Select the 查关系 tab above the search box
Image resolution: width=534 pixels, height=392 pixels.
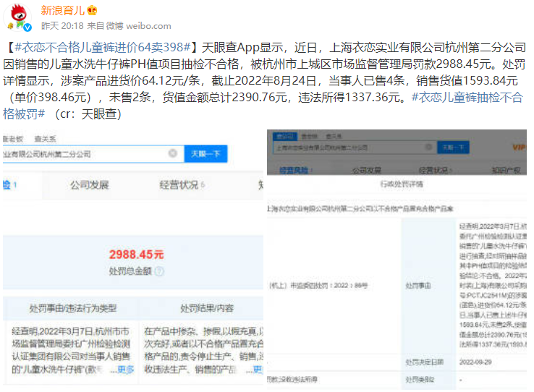coord(45,139)
